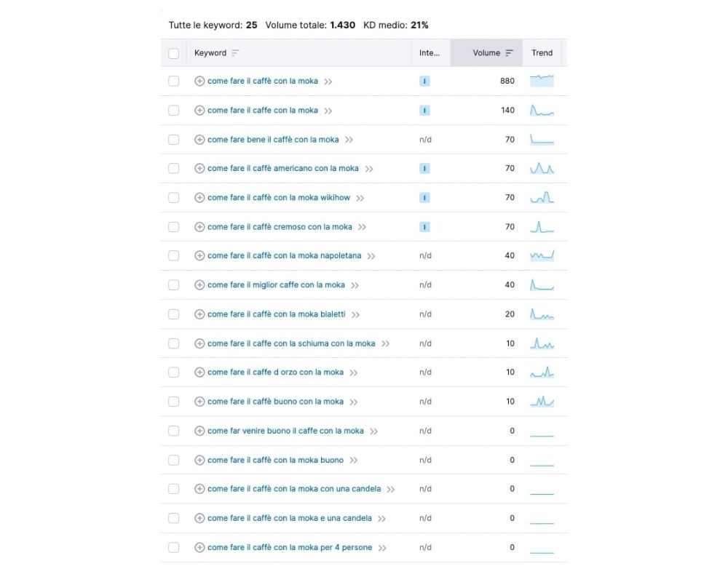
Task: Click trend sparkline for 'caffè buono con la moka'
Action: click(x=542, y=402)
